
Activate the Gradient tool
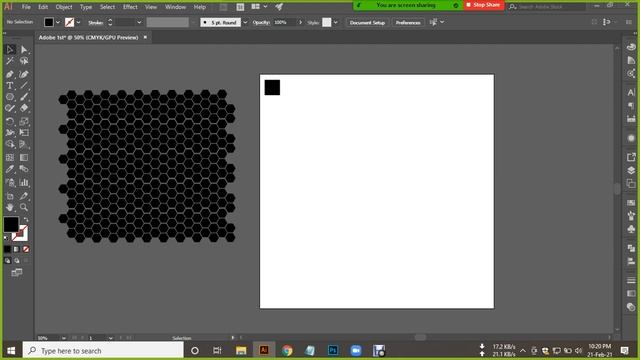pos(24,158)
